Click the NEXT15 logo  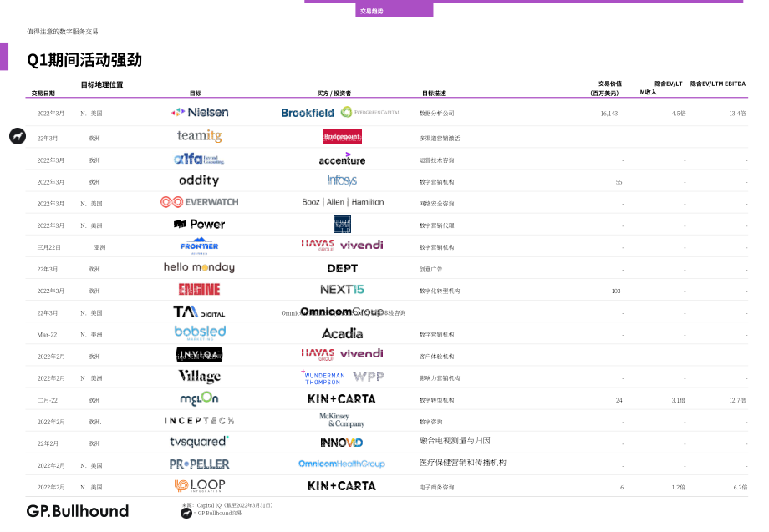tap(343, 290)
